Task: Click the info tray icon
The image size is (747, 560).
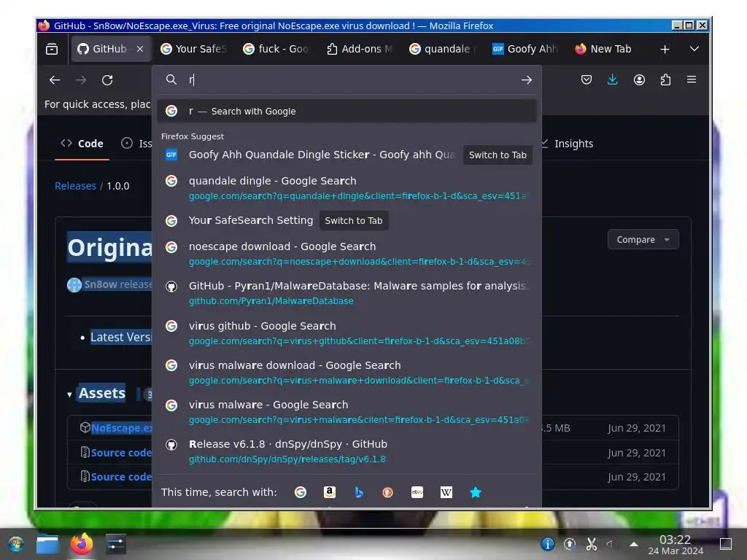Action: click(x=547, y=544)
